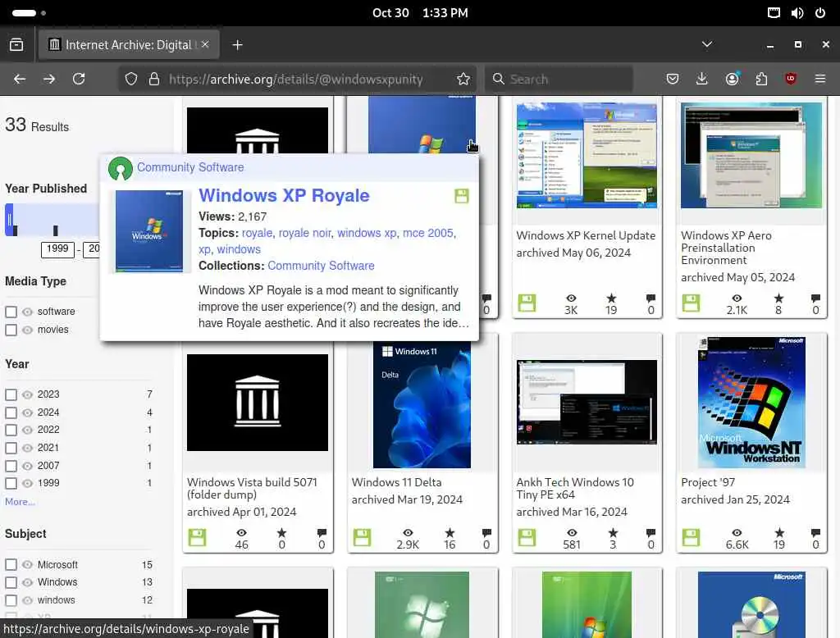Open the extensions puzzle icon
This screenshot has width=840, height=638.
761,79
